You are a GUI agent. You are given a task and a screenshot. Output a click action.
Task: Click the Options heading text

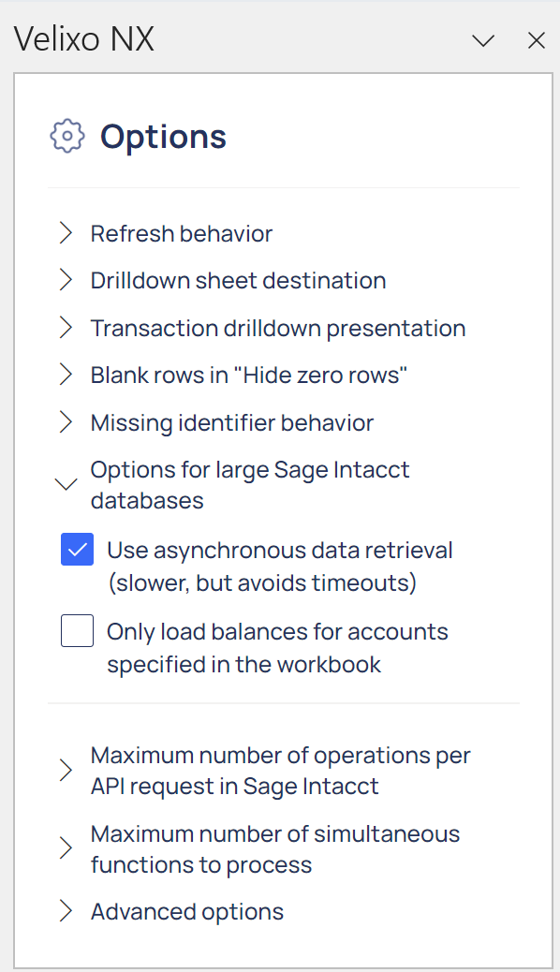click(x=163, y=137)
